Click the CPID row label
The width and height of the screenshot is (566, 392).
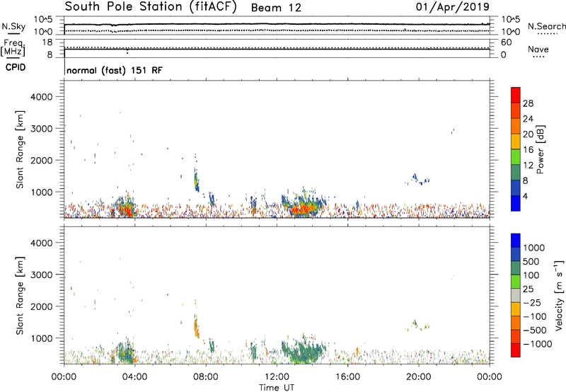16,67
